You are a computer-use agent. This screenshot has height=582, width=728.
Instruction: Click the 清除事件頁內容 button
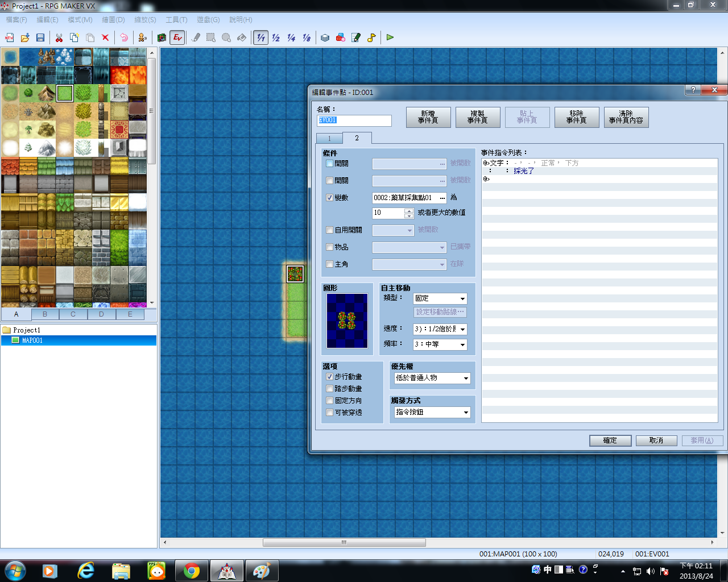[x=626, y=117]
